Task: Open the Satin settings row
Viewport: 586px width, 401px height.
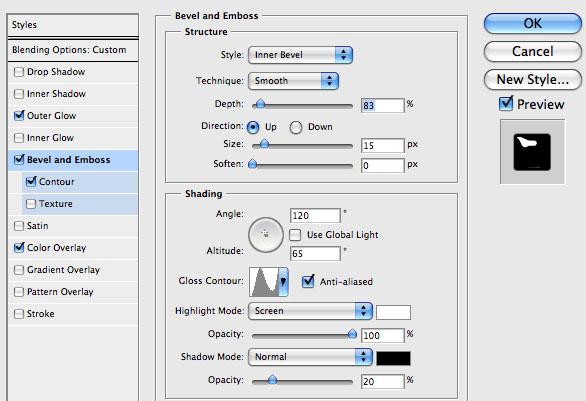Action: click(x=73, y=226)
